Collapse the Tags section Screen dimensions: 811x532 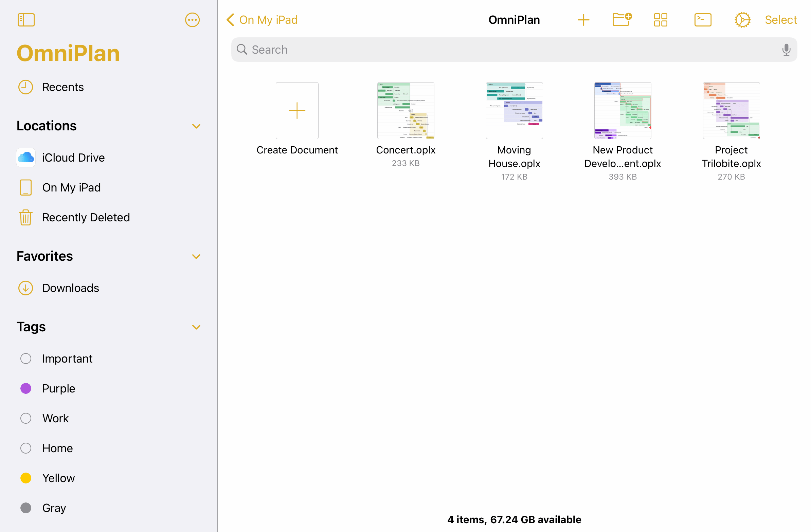tap(196, 327)
